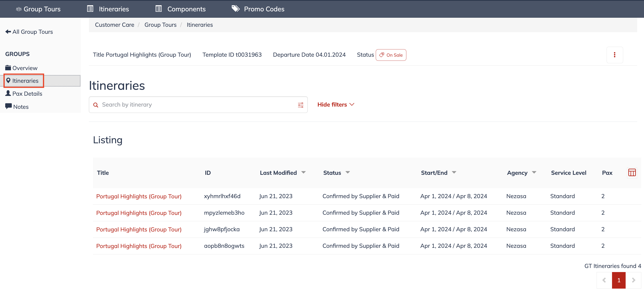Click Template ID t0031963 text
644x292 pixels.
click(x=232, y=55)
